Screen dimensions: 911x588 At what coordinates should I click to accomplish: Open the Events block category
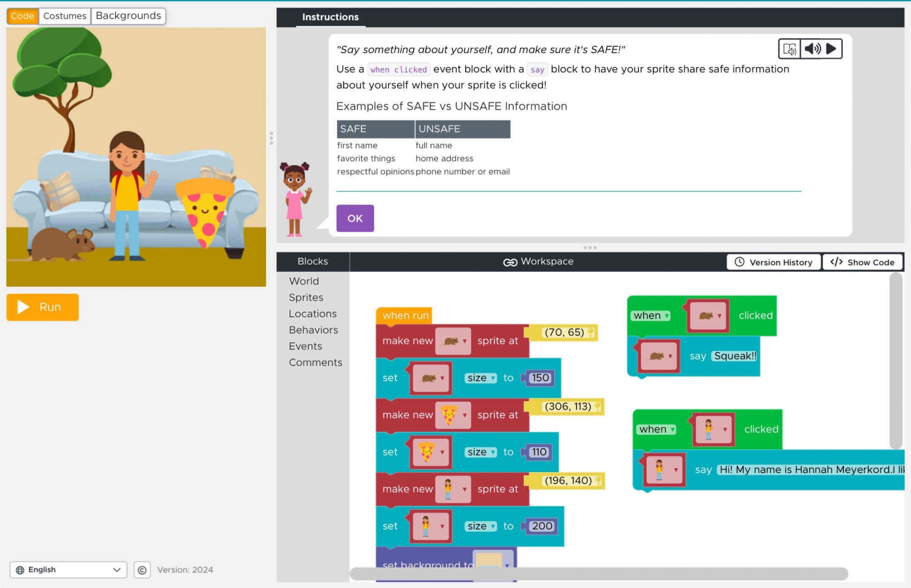(x=305, y=346)
